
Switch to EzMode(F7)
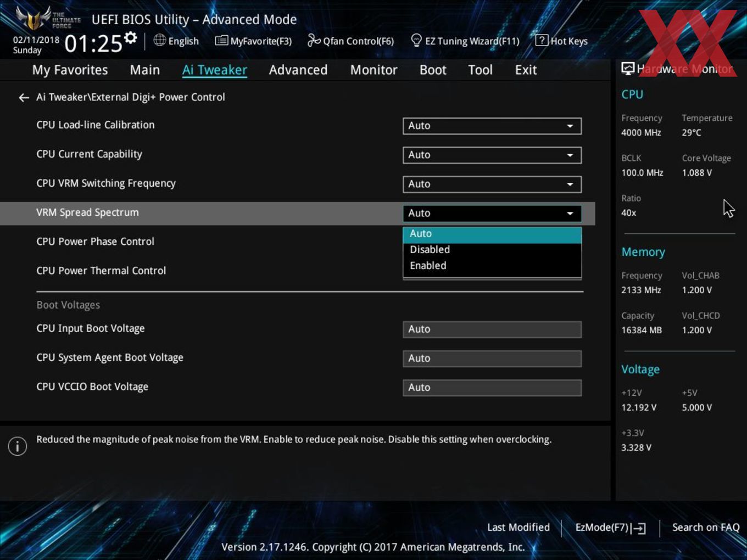pyautogui.click(x=610, y=528)
